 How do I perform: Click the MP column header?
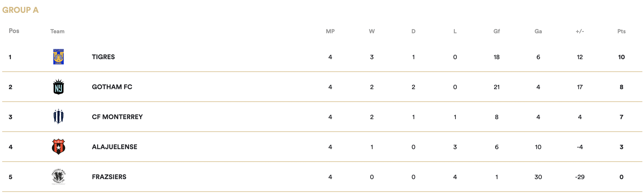[330, 31]
